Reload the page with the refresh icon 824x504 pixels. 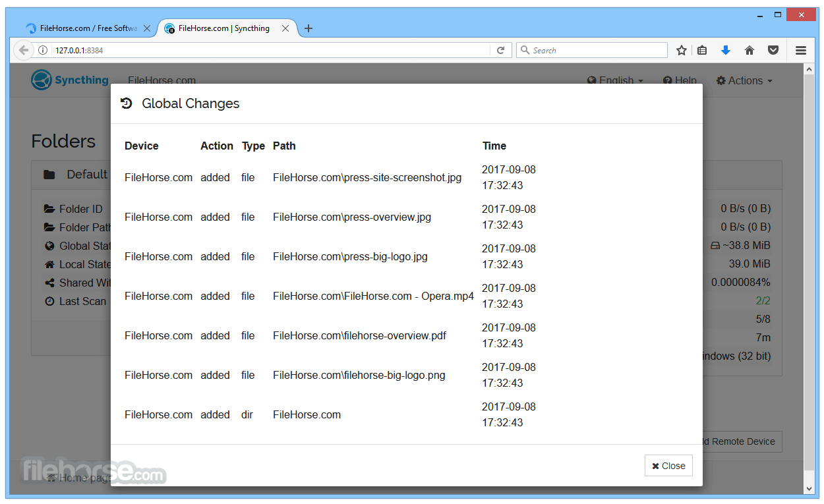pyautogui.click(x=500, y=50)
